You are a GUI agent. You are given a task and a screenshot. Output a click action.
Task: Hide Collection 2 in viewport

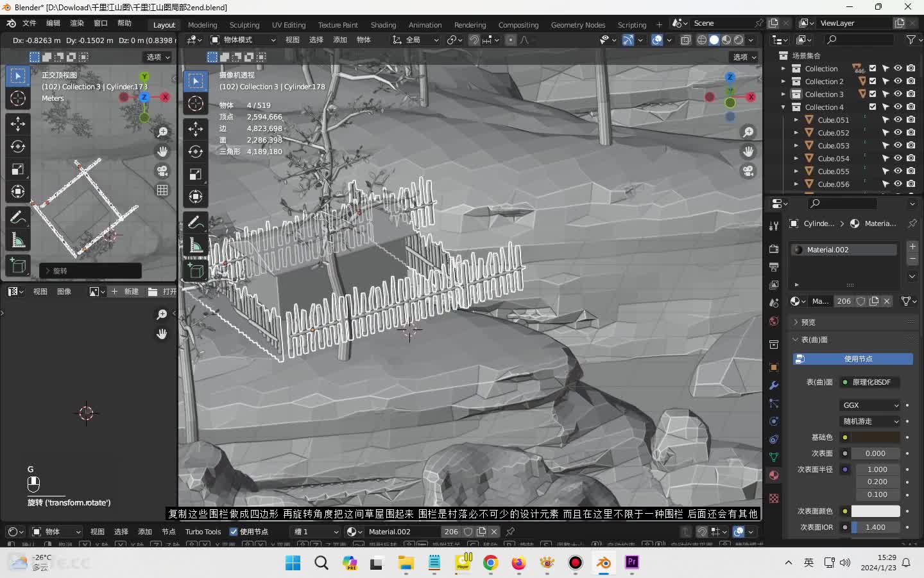click(898, 82)
